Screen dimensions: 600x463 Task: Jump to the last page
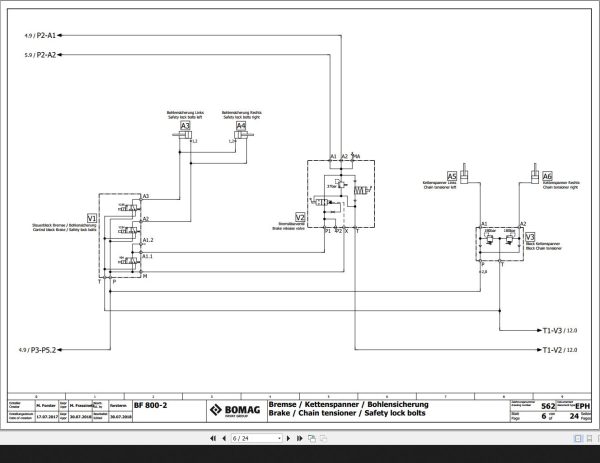tap(300, 439)
